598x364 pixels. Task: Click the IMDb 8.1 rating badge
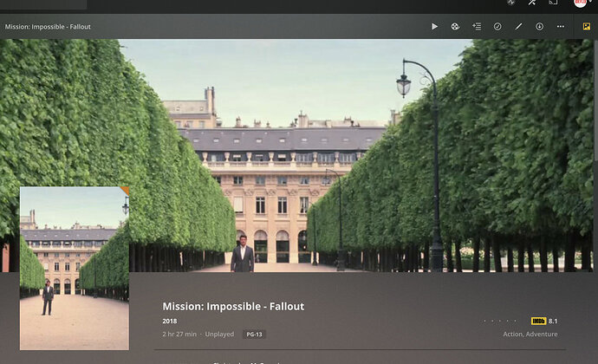[x=544, y=321]
